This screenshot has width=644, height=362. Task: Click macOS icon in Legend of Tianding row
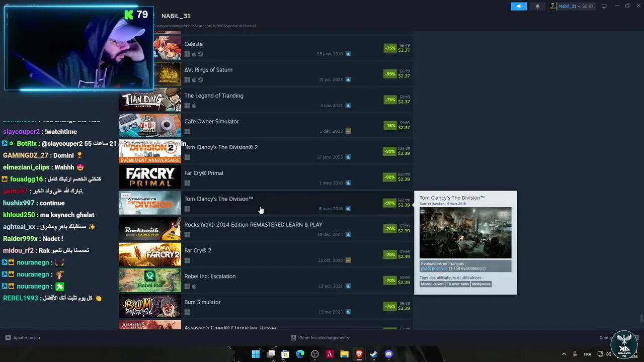194,106
